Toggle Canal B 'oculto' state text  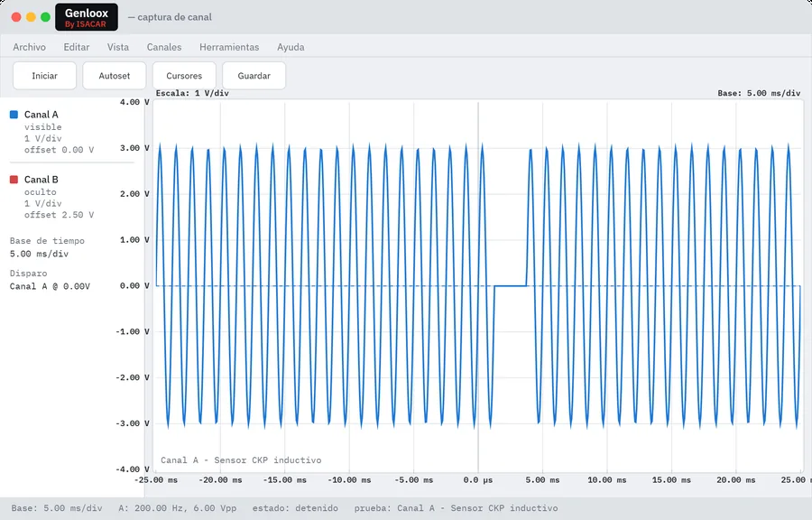41,191
